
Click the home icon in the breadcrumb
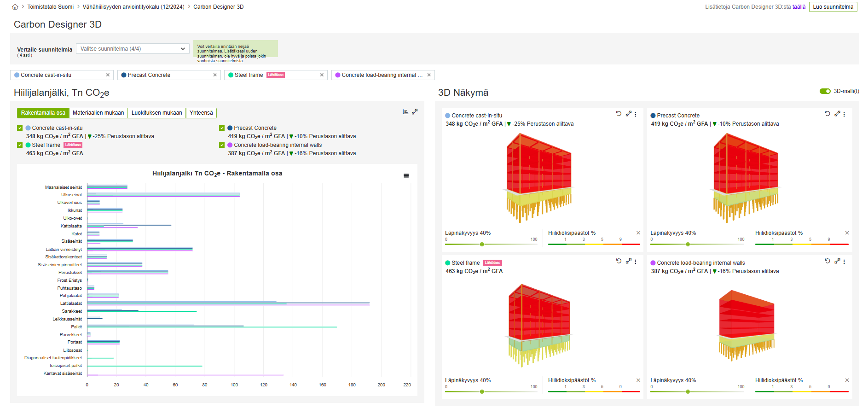[x=15, y=7]
